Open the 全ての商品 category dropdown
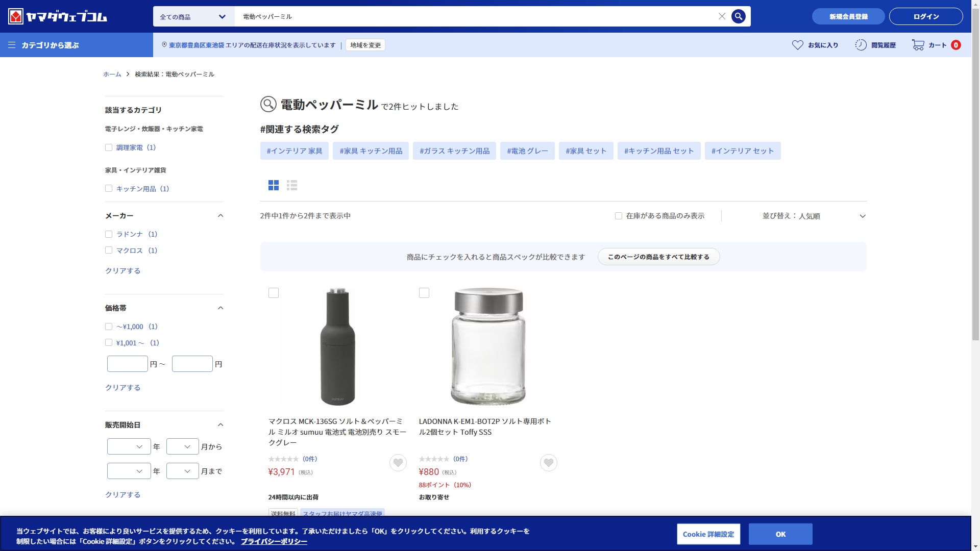The height and width of the screenshot is (551, 980). (193, 16)
